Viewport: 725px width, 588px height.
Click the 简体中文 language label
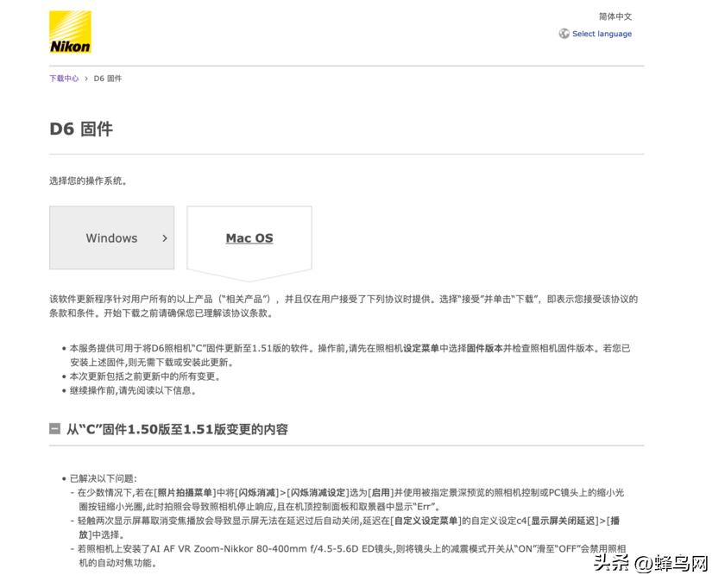615,16
